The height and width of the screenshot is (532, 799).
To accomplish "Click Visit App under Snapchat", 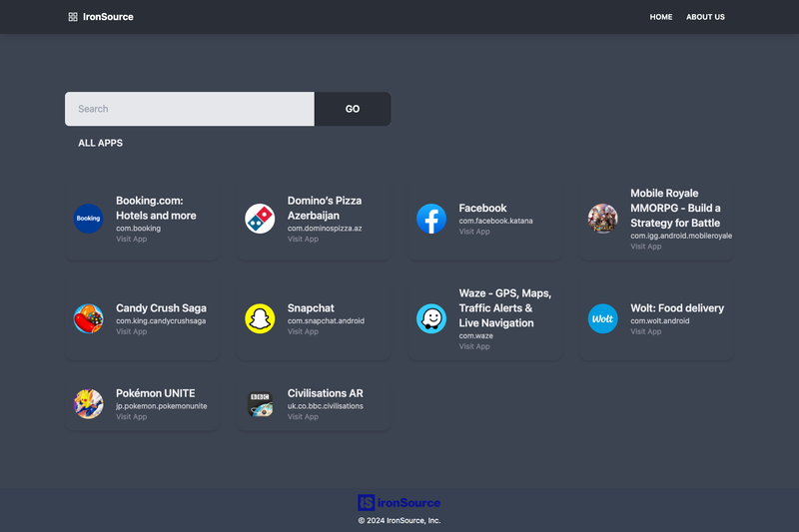I will [303, 331].
